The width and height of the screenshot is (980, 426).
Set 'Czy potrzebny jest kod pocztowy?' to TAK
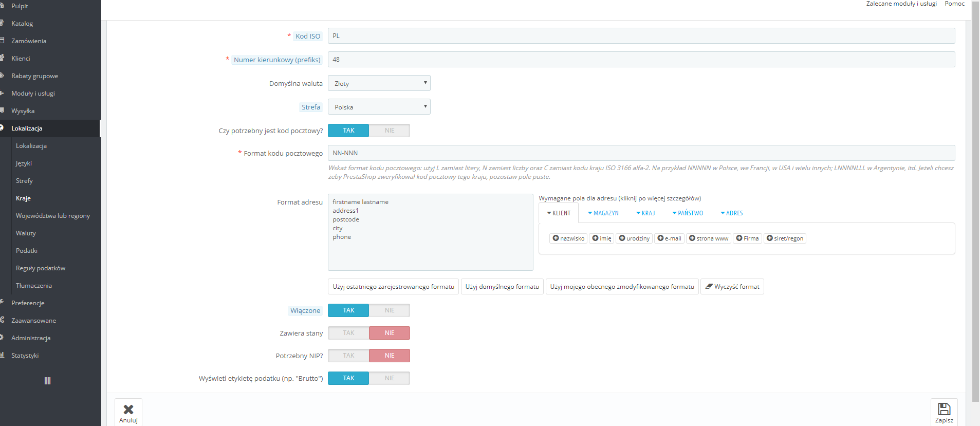348,131
